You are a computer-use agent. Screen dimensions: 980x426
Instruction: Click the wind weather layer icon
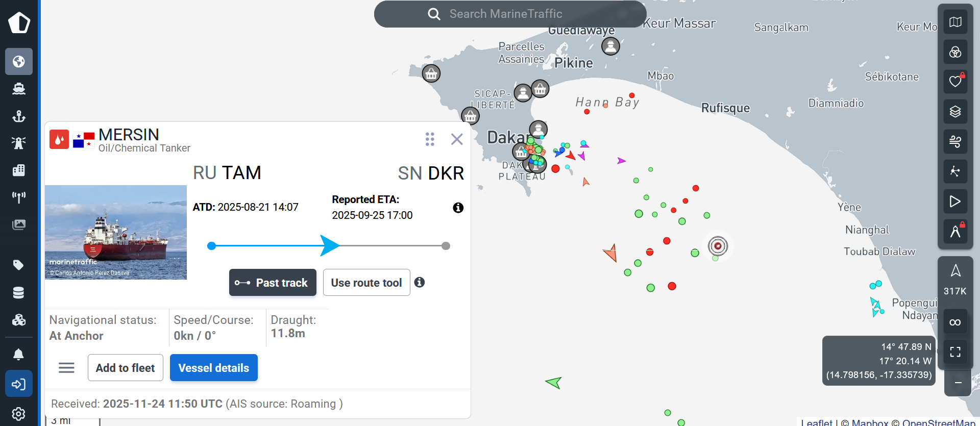coord(955,141)
